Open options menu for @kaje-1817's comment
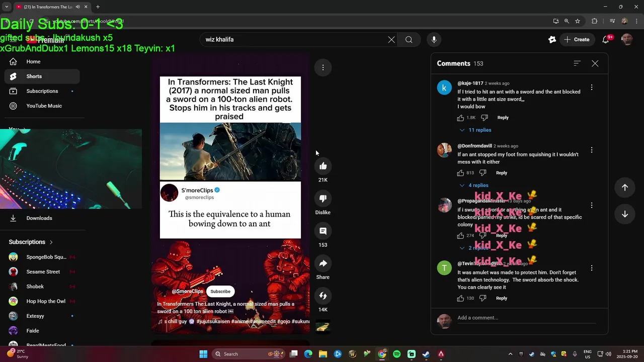The image size is (644, 362). (592, 87)
